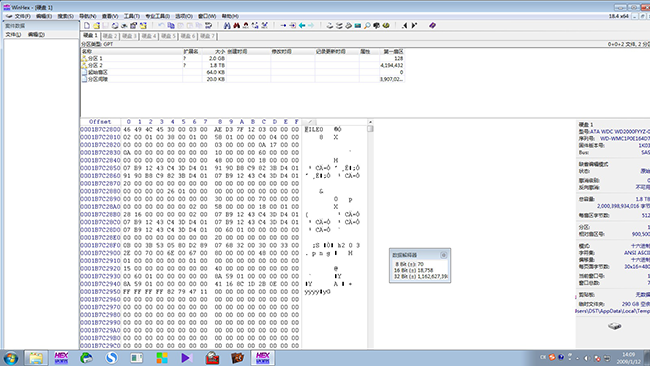Viewport: 650px width, 366px height.
Task: Click the blue binoculars Find Text icon
Action: point(227,26)
